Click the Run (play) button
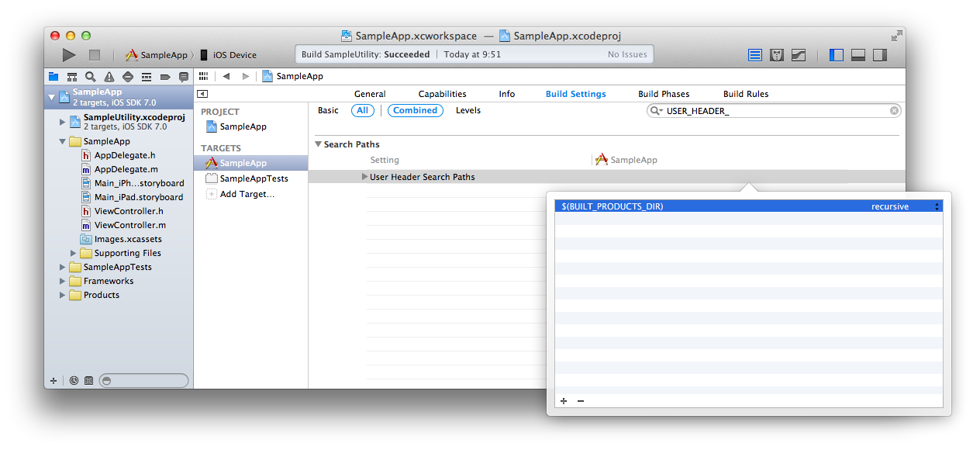 tap(69, 55)
